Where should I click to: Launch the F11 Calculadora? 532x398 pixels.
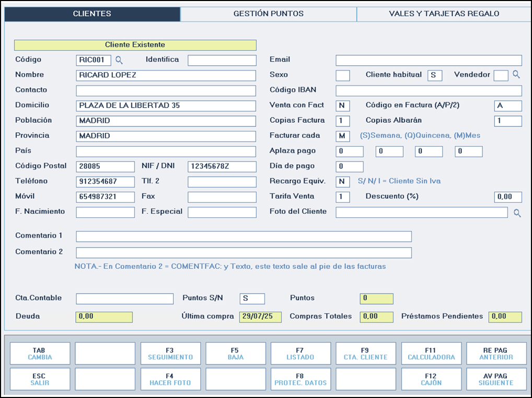pos(431,354)
